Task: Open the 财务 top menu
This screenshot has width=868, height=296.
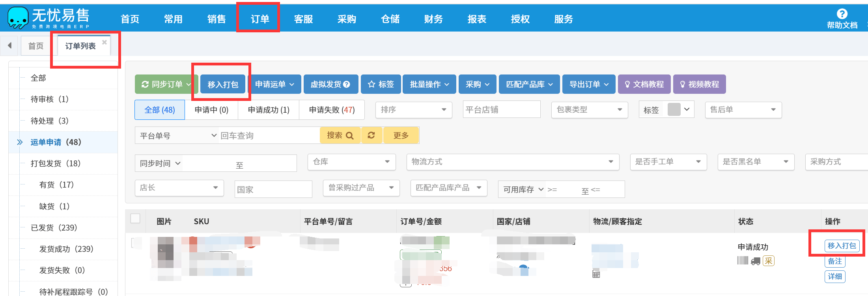Action: 433,19
